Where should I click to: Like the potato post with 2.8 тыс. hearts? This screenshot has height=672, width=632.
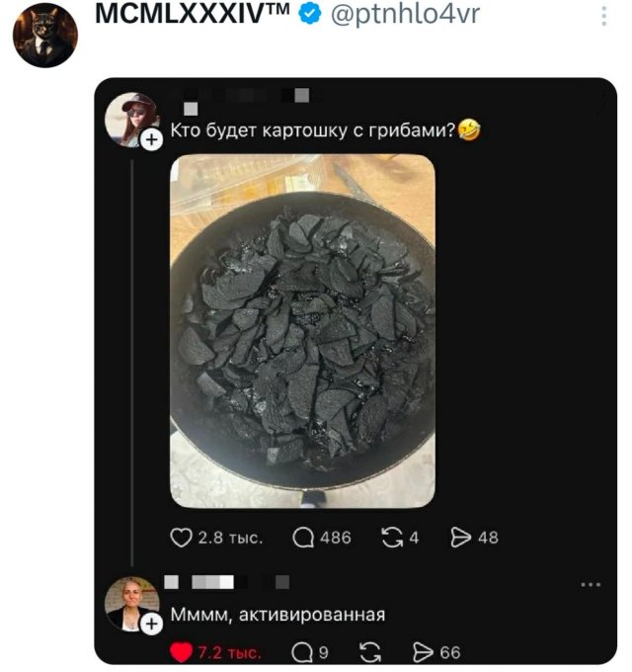tap(181, 538)
